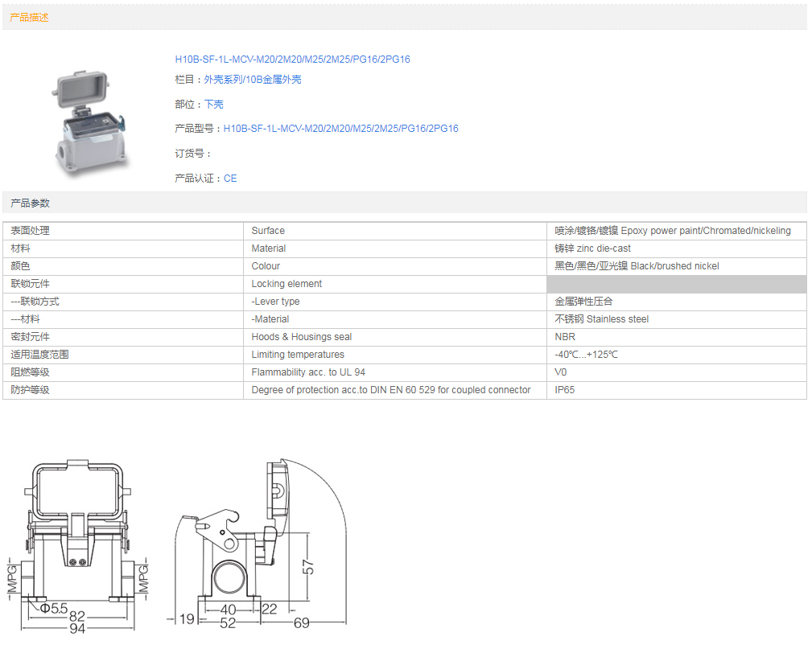Image resolution: width=812 pixels, height=653 pixels.
Task: Click the -40℃...+125℃ temperature value
Action: click(586, 355)
